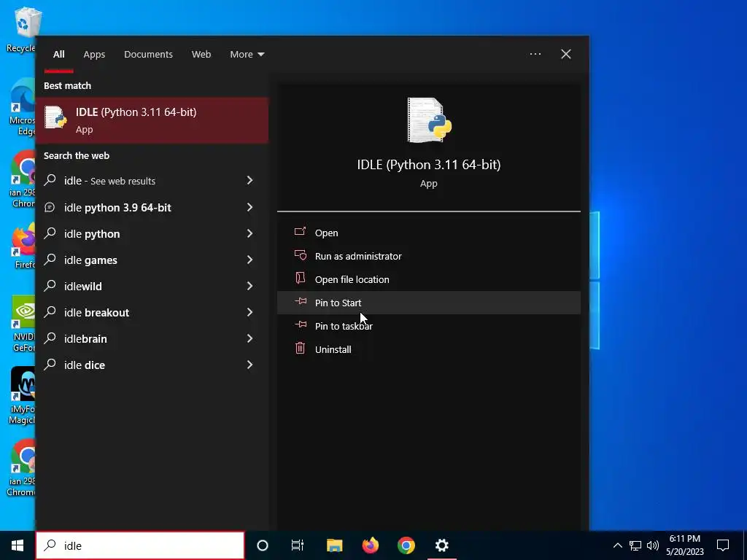Select the 'idle games' suggestion text

[90, 260]
